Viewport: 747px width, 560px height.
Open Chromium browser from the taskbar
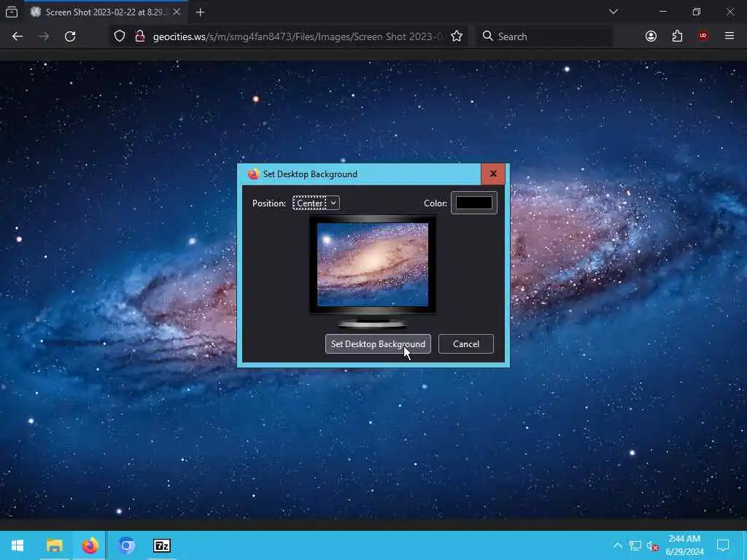click(x=126, y=545)
